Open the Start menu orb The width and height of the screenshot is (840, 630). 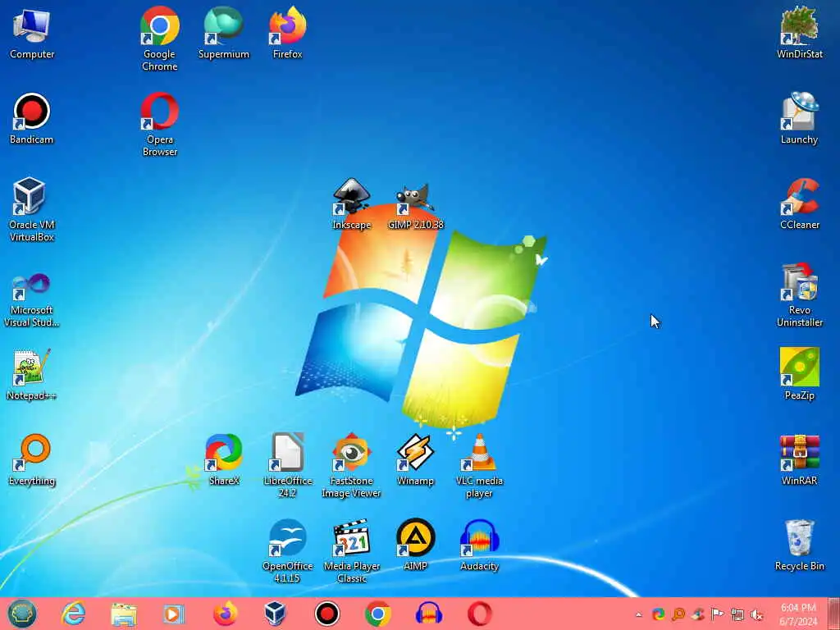(22, 614)
